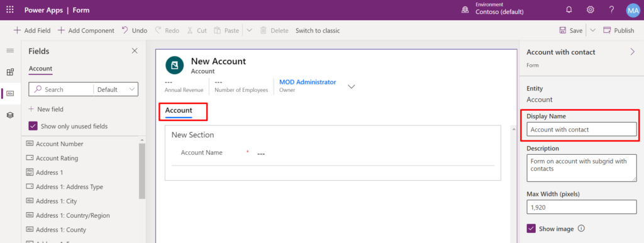Publish the form

click(x=619, y=30)
